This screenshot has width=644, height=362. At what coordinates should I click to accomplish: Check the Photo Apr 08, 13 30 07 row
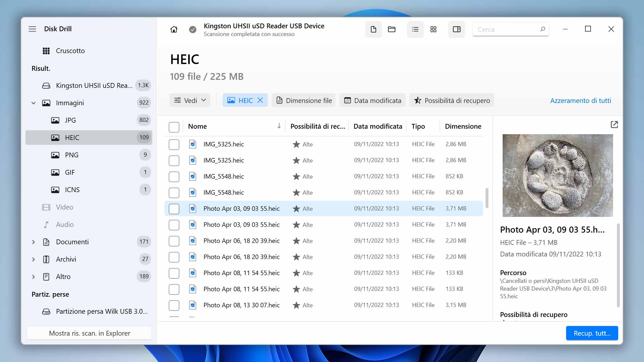point(174,305)
